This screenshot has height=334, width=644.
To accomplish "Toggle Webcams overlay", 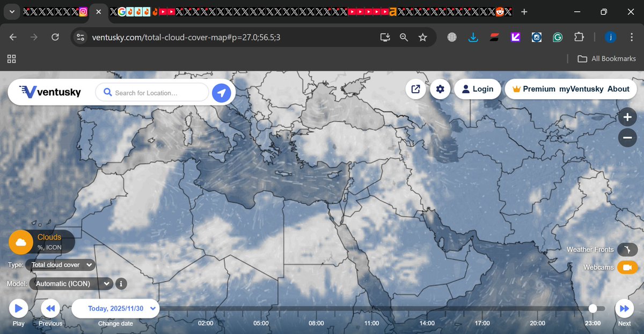I will (x=627, y=267).
